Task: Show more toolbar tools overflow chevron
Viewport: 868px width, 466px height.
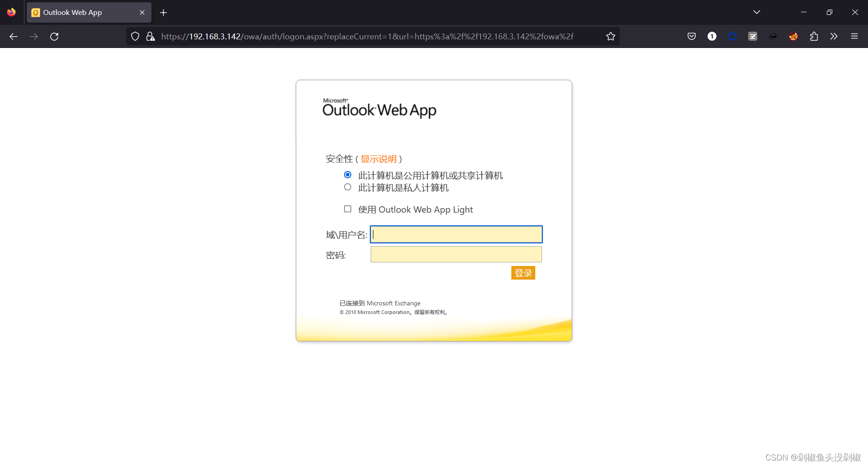Action: 834,37
